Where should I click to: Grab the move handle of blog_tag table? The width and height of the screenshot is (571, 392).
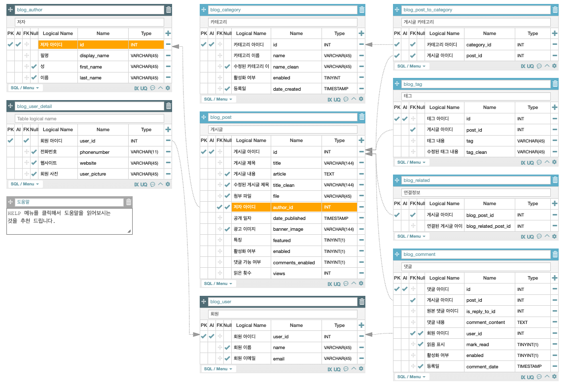[397, 84]
